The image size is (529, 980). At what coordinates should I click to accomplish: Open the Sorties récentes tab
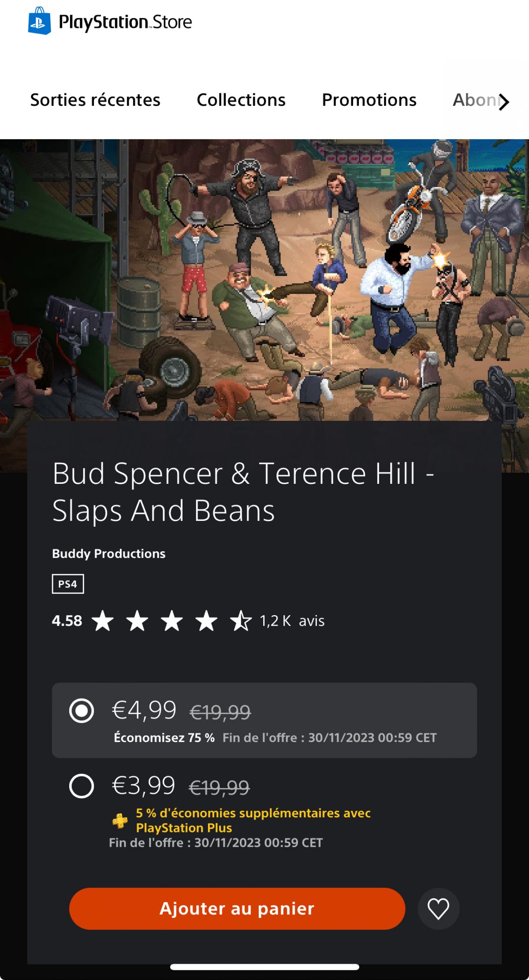[x=95, y=100]
